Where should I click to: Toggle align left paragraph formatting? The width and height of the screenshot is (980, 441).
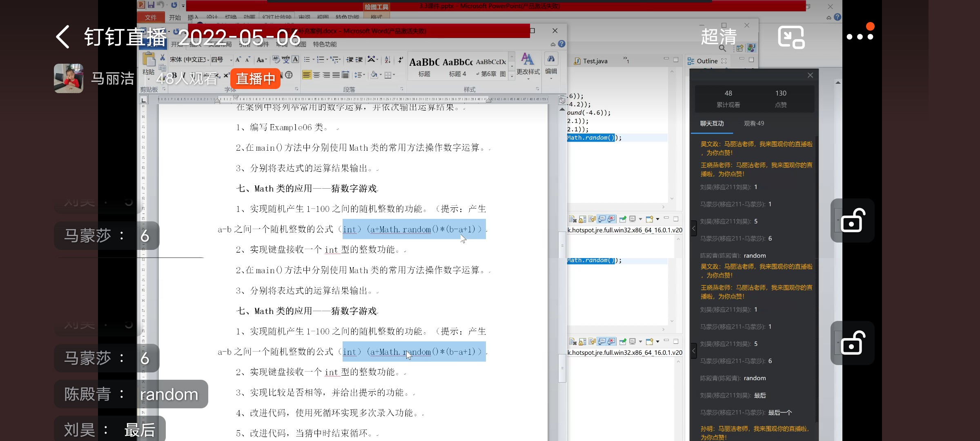tap(307, 75)
